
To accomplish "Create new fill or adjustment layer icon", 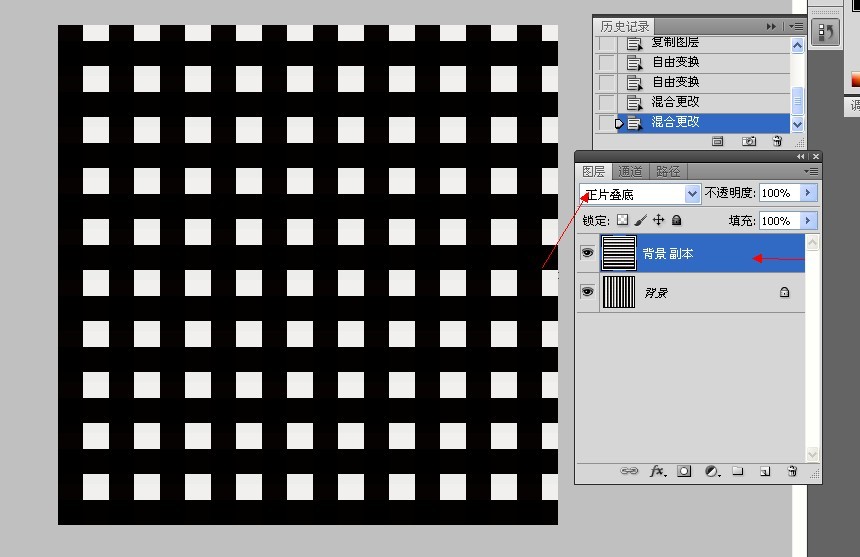I will point(712,471).
